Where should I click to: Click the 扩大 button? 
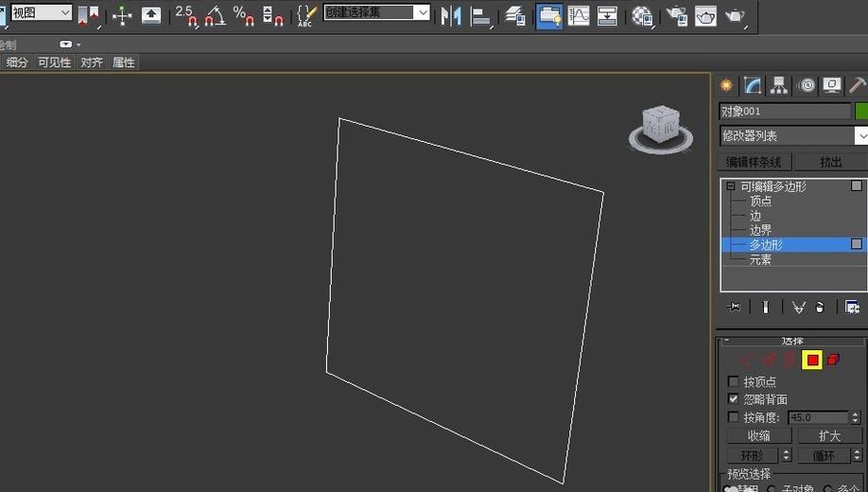click(829, 435)
